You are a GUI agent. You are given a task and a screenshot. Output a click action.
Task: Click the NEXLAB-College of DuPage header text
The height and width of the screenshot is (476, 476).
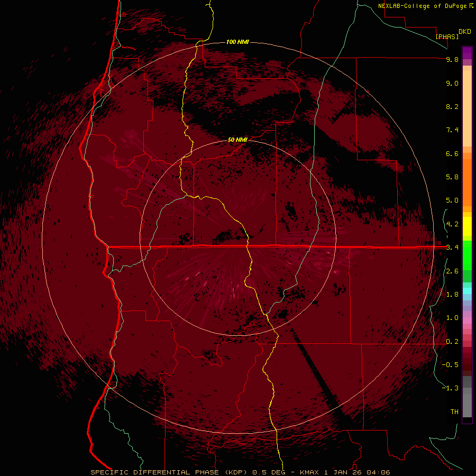(423, 6)
